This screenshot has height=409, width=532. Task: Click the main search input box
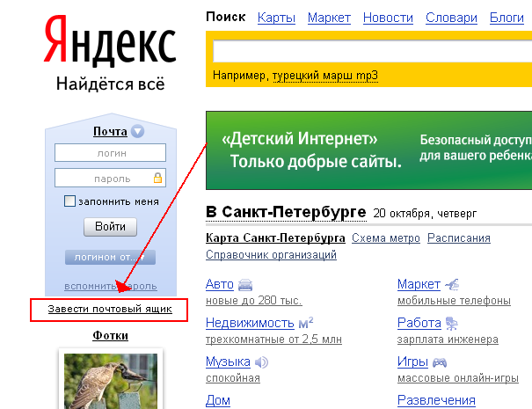(x=372, y=51)
